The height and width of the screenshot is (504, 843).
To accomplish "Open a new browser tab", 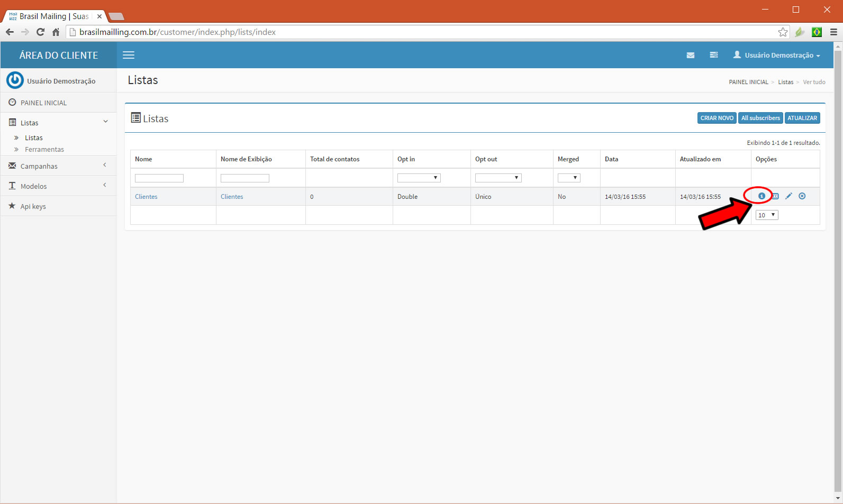I will pyautogui.click(x=116, y=16).
